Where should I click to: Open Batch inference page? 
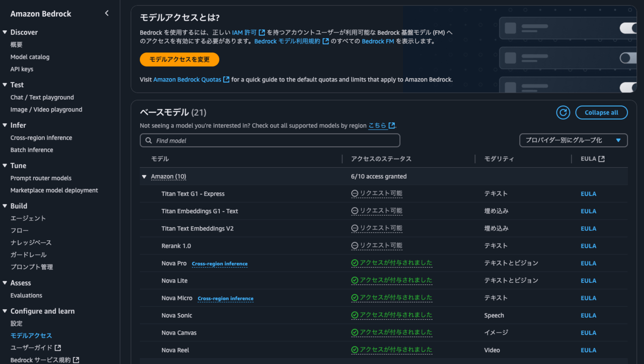click(x=32, y=150)
